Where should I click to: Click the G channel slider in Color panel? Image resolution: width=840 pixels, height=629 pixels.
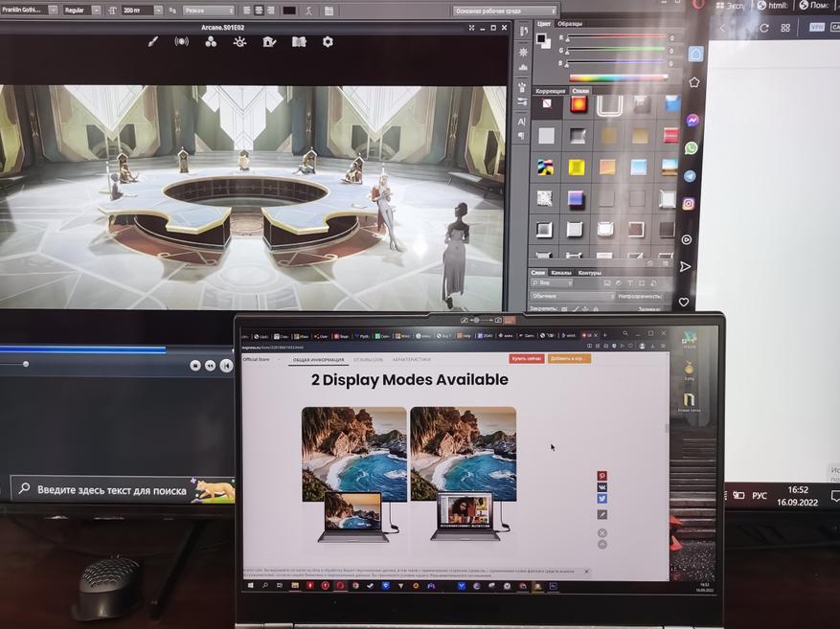[x=616, y=51]
